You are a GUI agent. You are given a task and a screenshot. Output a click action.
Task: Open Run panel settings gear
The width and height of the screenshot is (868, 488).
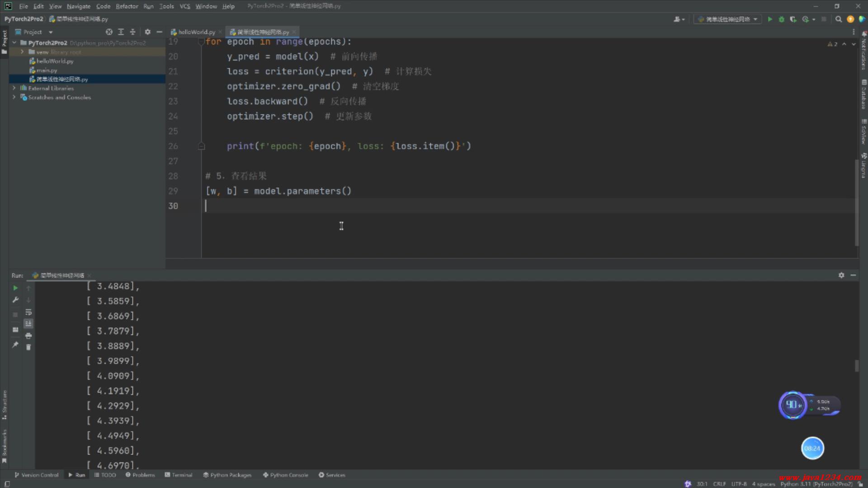tap(841, 275)
